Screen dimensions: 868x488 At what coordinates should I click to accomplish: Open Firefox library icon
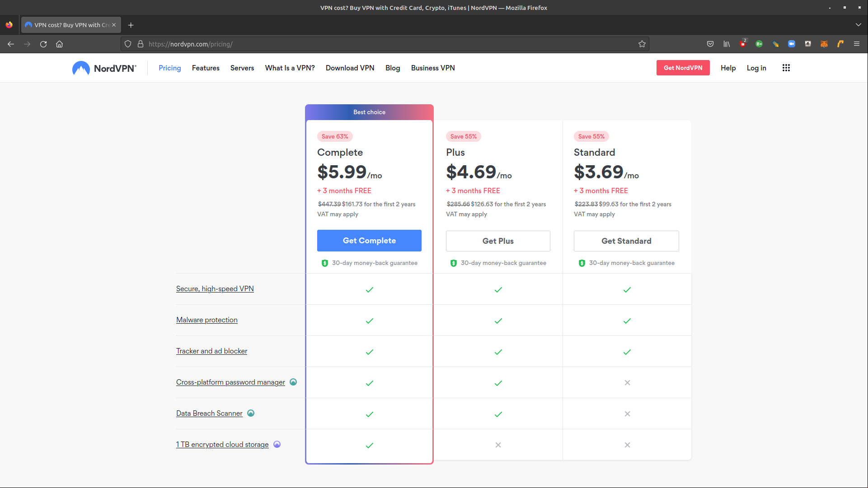727,44
